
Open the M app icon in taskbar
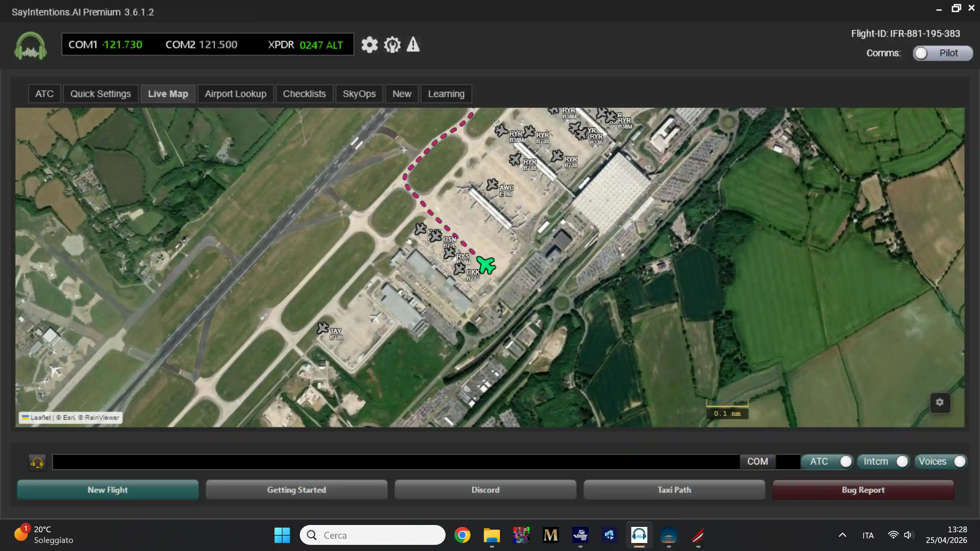(551, 535)
